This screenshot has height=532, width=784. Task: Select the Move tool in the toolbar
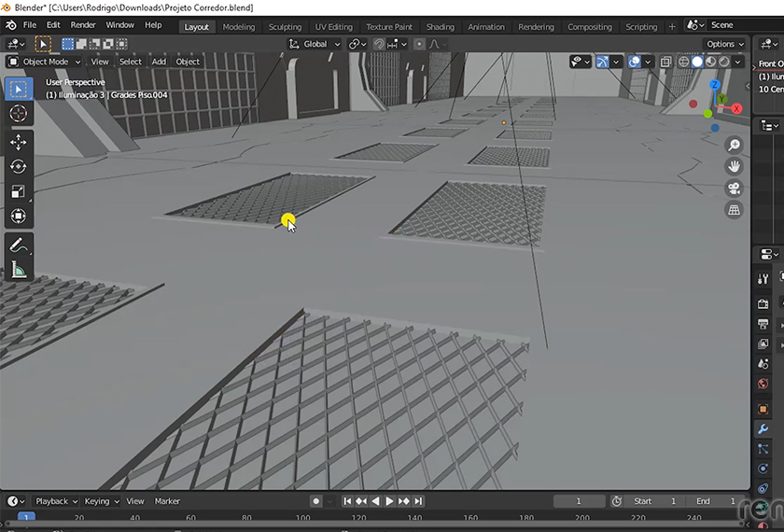(x=19, y=142)
